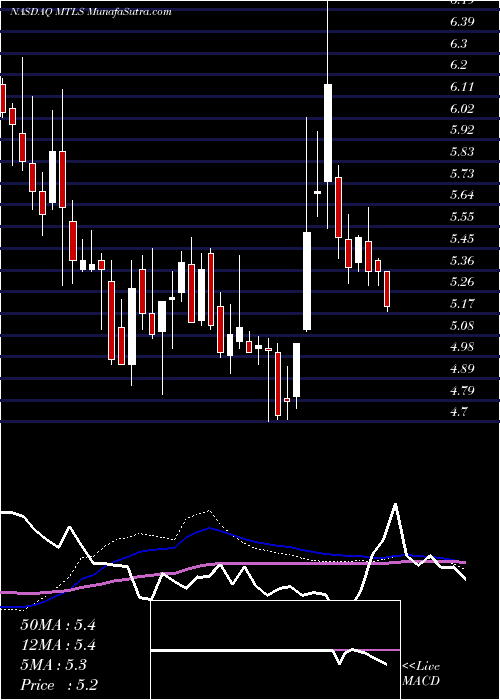
Task: Click the 5.08 price axis label
Action: [462, 325]
